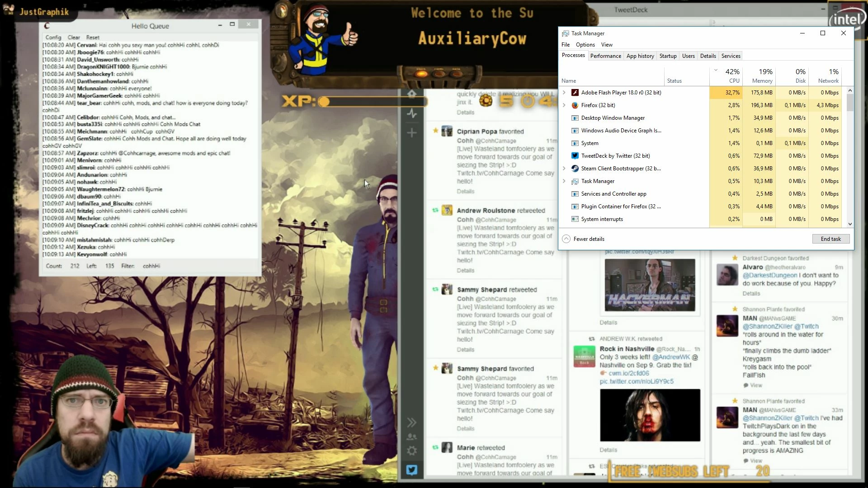
Task: Click Config in Hello Queue window
Action: click(x=53, y=38)
